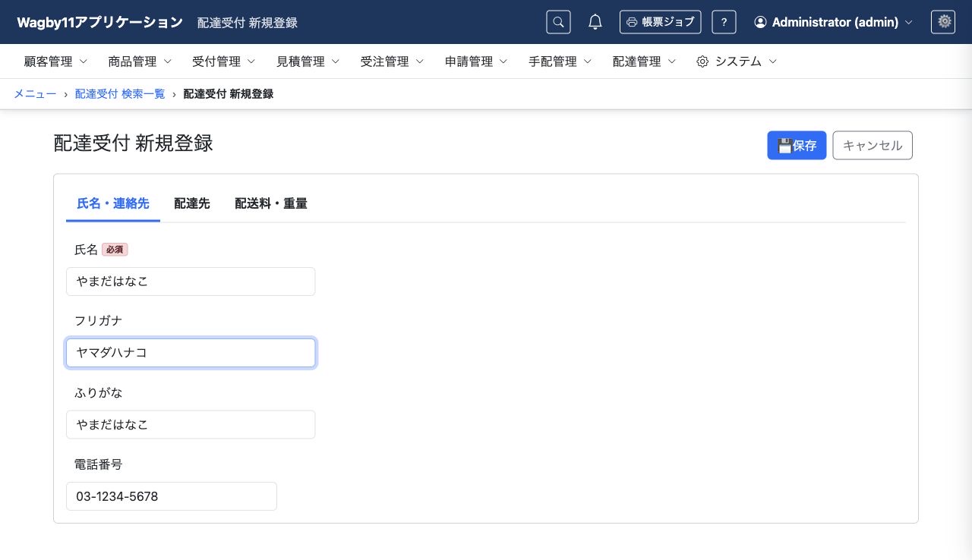Click the フリガナ input field
972x560 pixels.
[x=191, y=353]
